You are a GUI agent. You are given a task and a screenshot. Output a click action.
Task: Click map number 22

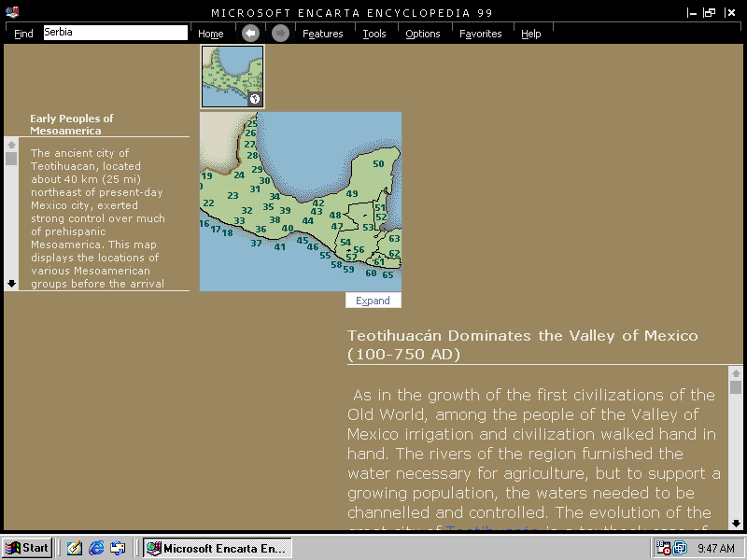point(208,203)
